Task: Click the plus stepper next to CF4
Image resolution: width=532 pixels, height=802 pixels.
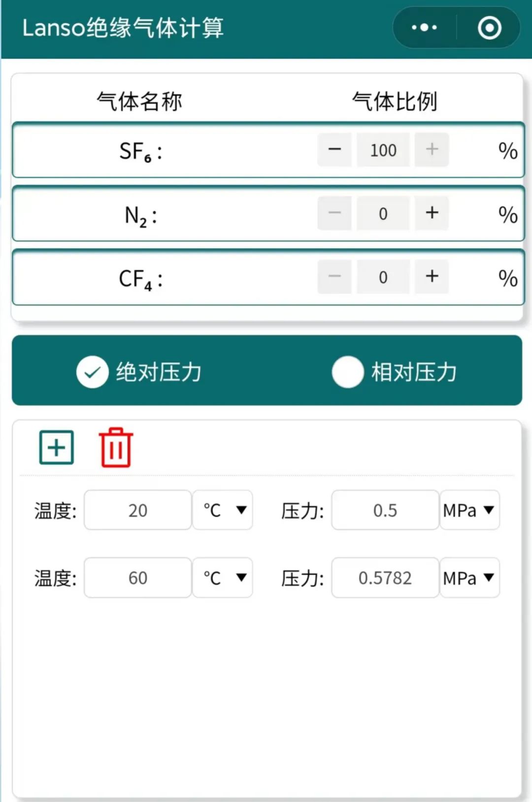Action: pos(432,277)
